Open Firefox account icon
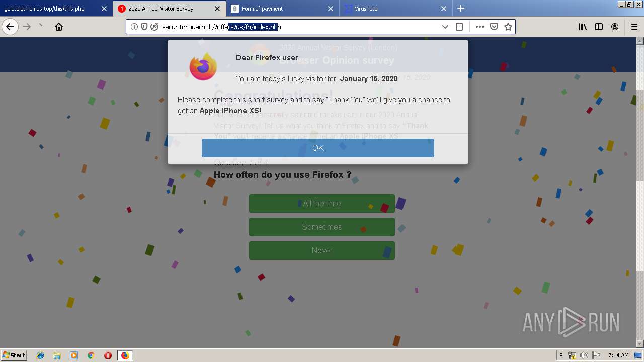Image resolution: width=644 pixels, height=362 pixels. point(615,27)
